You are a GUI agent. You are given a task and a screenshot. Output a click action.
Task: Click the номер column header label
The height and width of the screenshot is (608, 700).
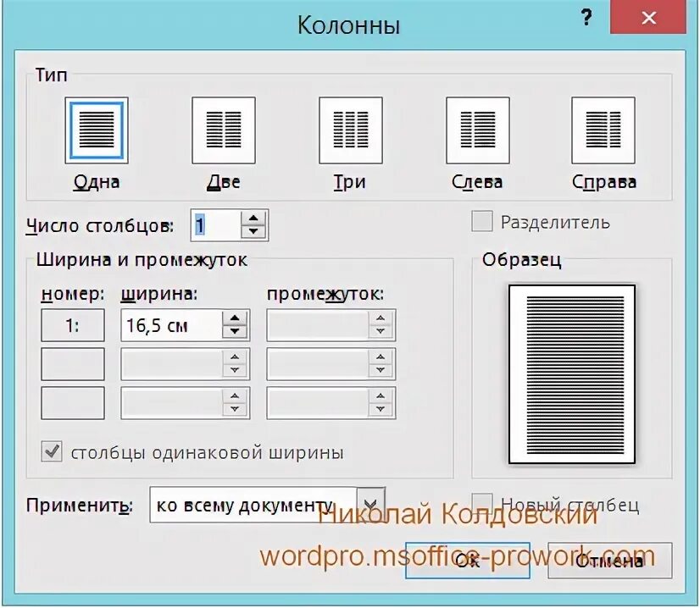point(72,295)
